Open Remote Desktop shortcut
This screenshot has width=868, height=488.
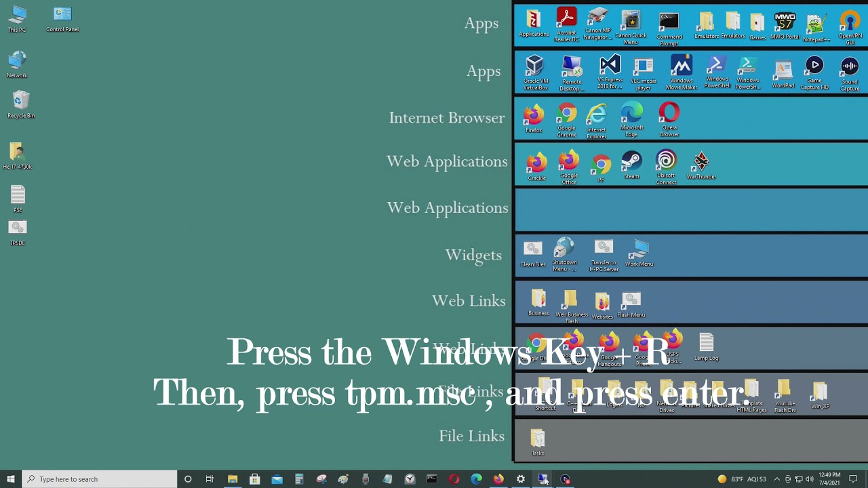point(571,74)
